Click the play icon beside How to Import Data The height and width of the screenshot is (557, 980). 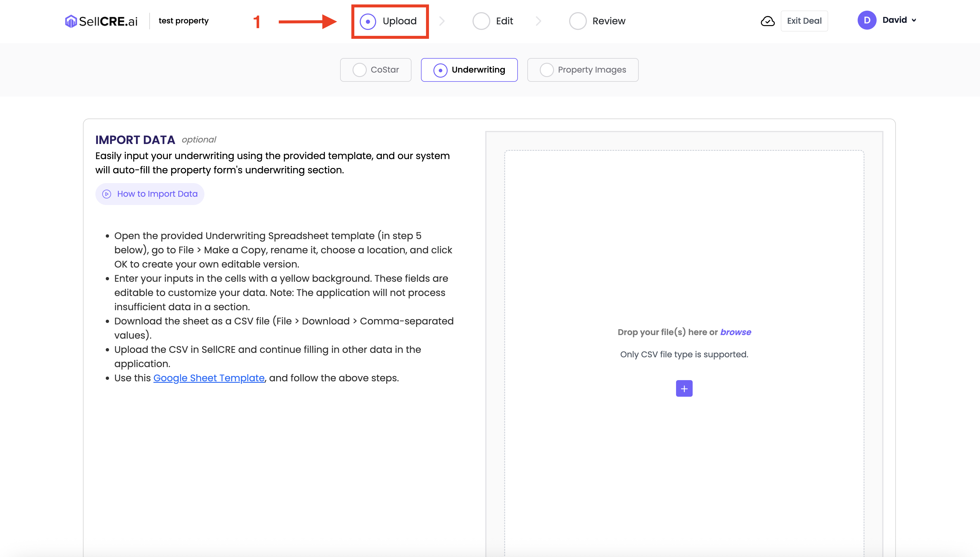[107, 194]
